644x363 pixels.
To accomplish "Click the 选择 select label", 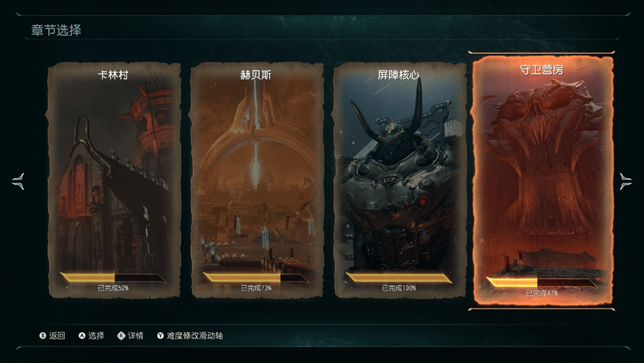I will [x=96, y=336].
